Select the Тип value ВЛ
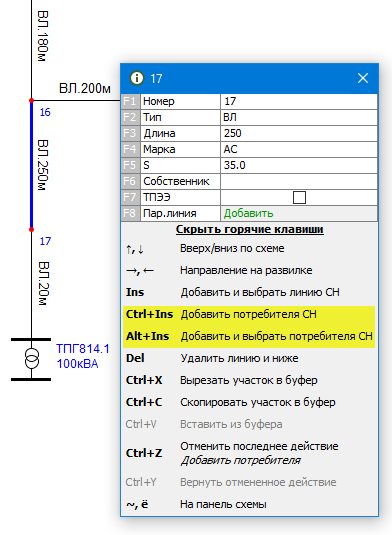 tap(299, 117)
